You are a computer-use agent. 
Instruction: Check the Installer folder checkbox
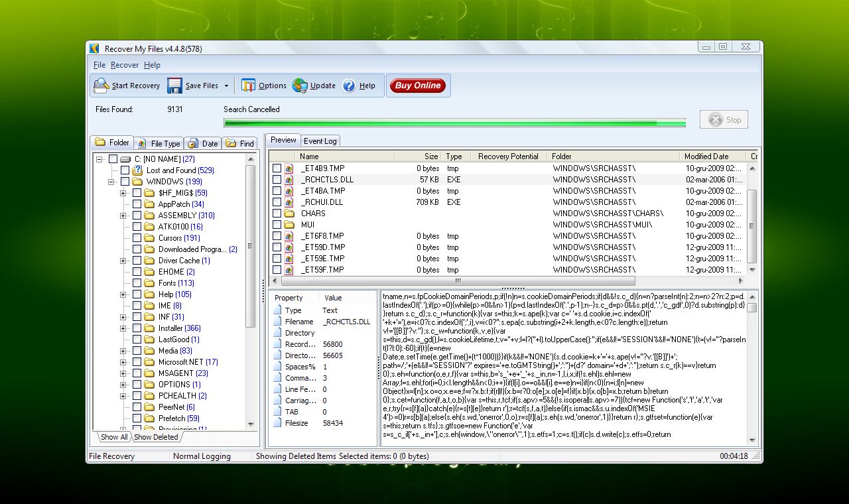click(x=137, y=328)
